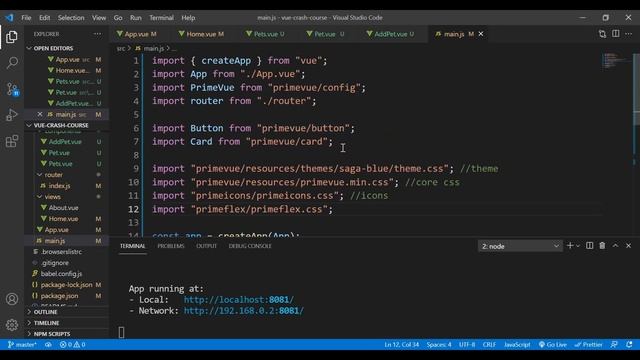640x360 pixels.
Task: Click the master branch status item
Action: pos(22,344)
